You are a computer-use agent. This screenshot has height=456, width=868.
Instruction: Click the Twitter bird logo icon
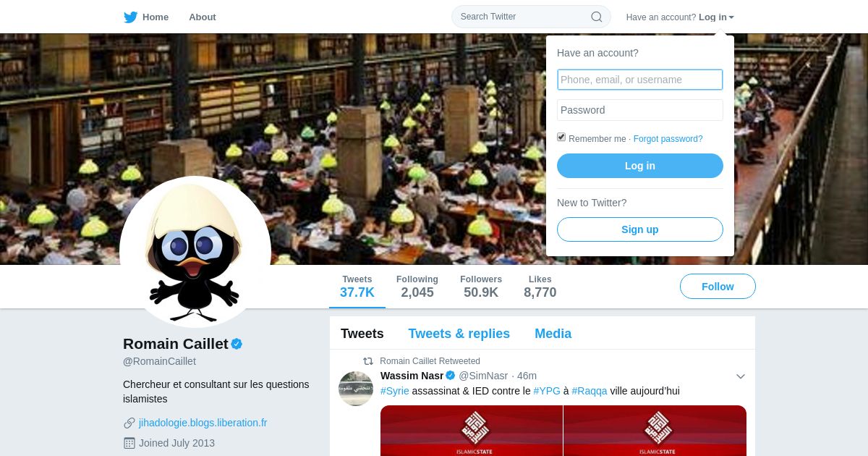click(130, 17)
